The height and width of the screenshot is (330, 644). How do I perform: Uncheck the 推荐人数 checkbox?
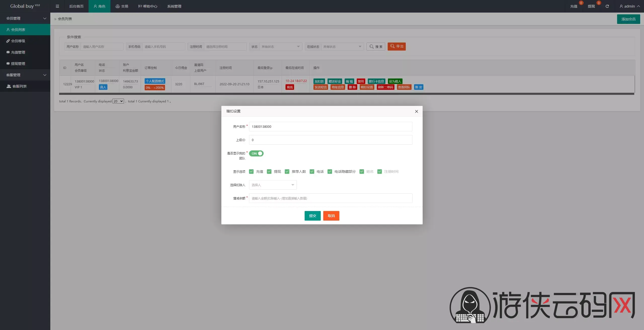[x=287, y=172]
